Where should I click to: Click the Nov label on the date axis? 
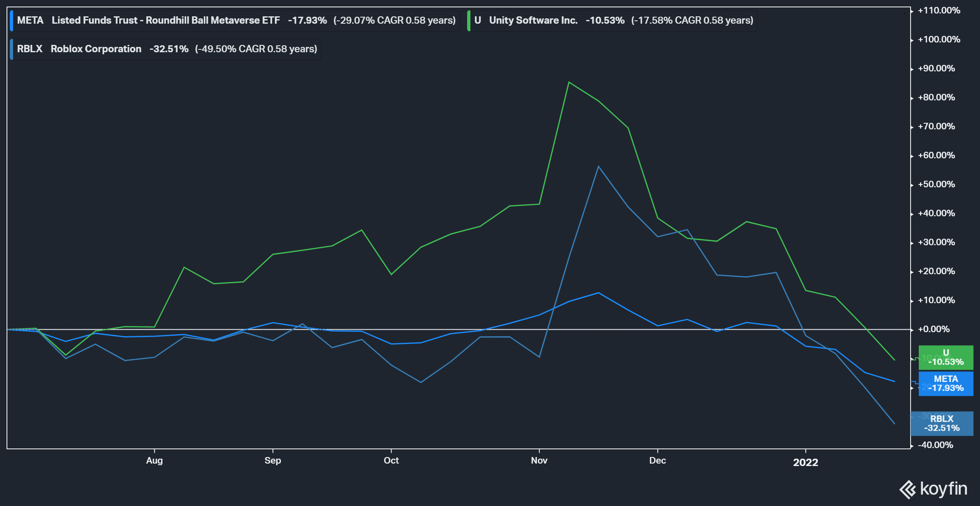point(539,460)
